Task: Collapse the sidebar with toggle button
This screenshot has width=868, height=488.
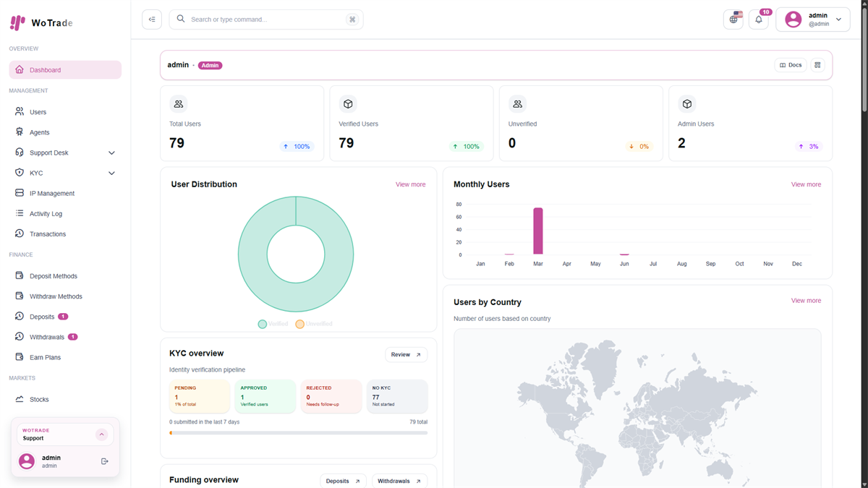Action: click(152, 20)
